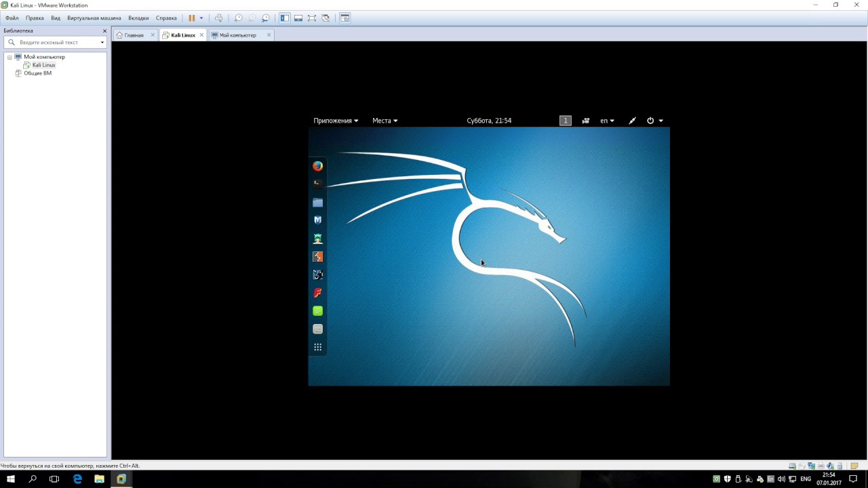Open Microsoft Edge from taskbar
Viewport: 868px width, 488px height.
pos(77,479)
